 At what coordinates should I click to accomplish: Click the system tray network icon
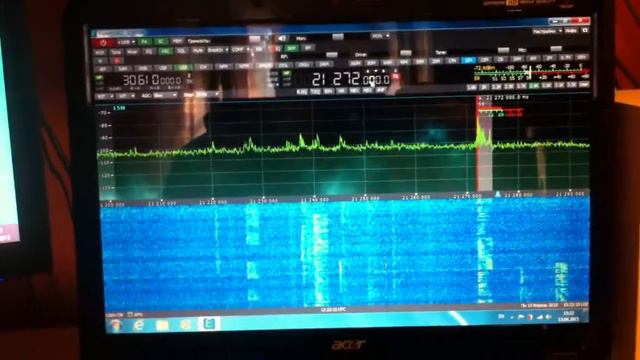(540, 317)
